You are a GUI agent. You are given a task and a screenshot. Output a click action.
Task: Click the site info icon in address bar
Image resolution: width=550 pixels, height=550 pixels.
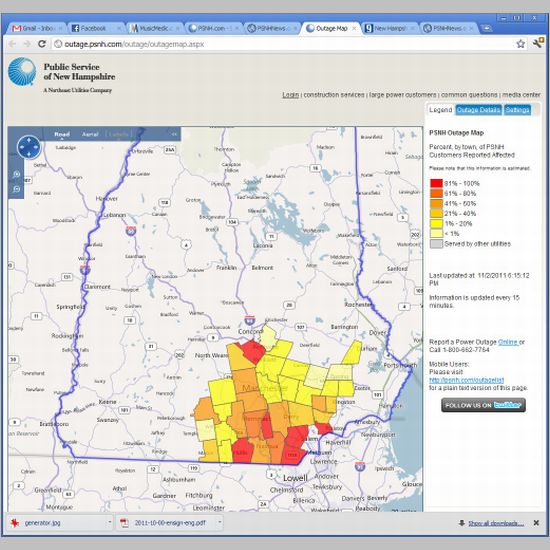pos(58,44)
